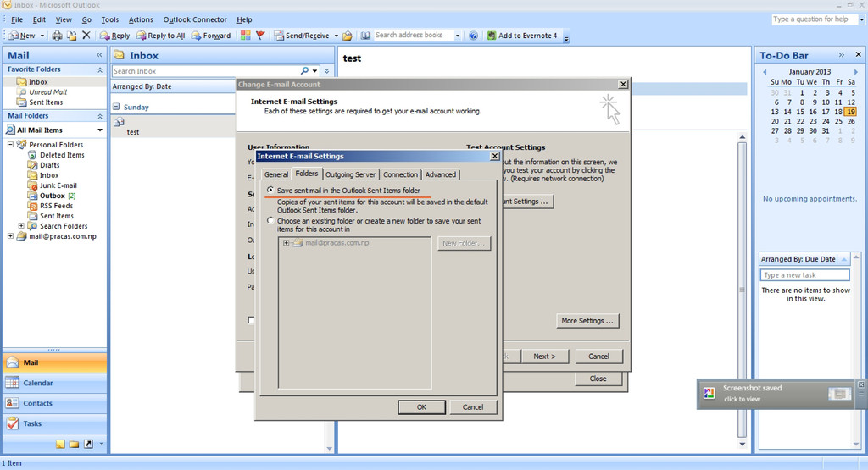Delete the message with the toolbar X icon
The image size is (868, 470).
click(x=86, y=36)
